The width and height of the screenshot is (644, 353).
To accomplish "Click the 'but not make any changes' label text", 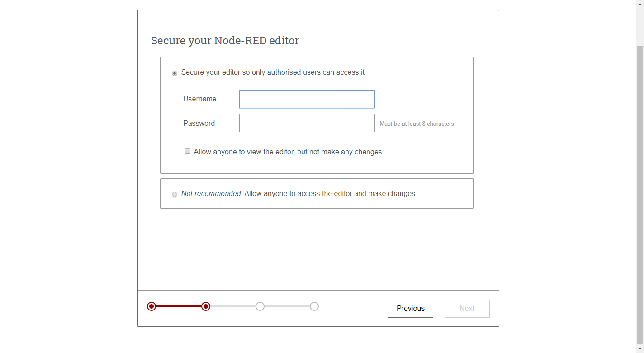I will (x=340, y=152).
